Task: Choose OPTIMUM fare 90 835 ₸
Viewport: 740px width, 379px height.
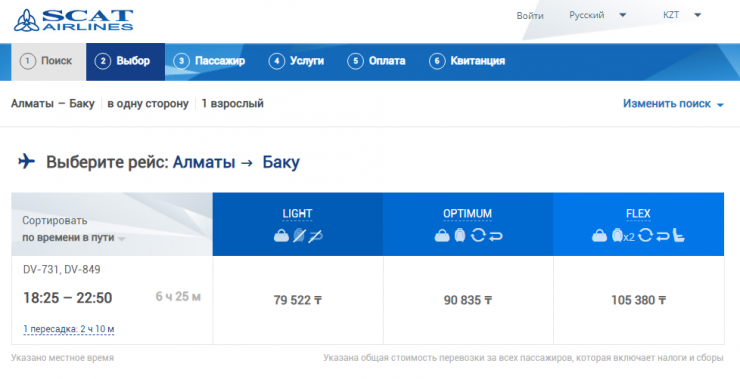Action: click(468, 300)
